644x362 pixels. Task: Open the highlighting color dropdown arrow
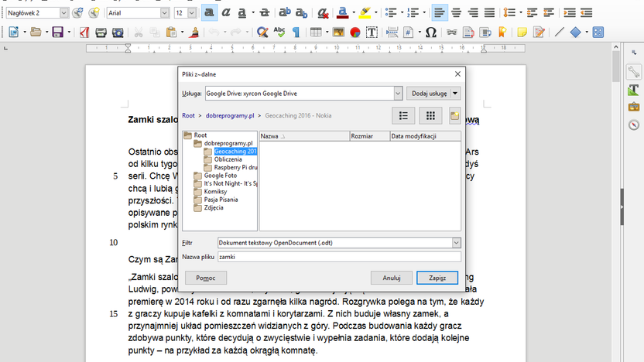pyautogui.click(x=376, y=12)
